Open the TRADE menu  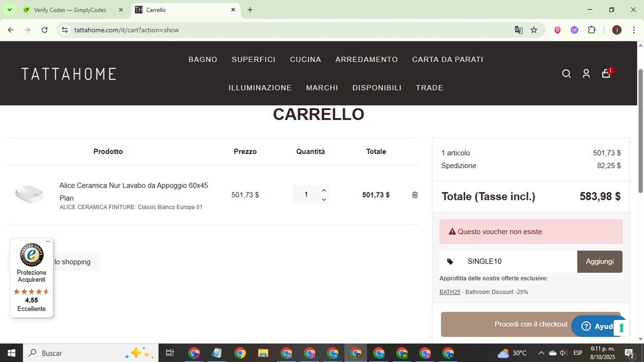click(x=429, y=88)
